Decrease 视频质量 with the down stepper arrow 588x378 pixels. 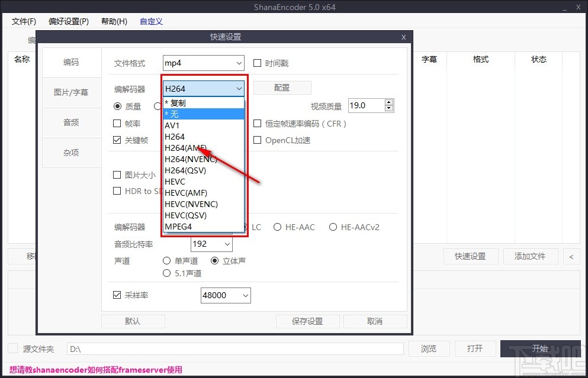pos(389,109)
